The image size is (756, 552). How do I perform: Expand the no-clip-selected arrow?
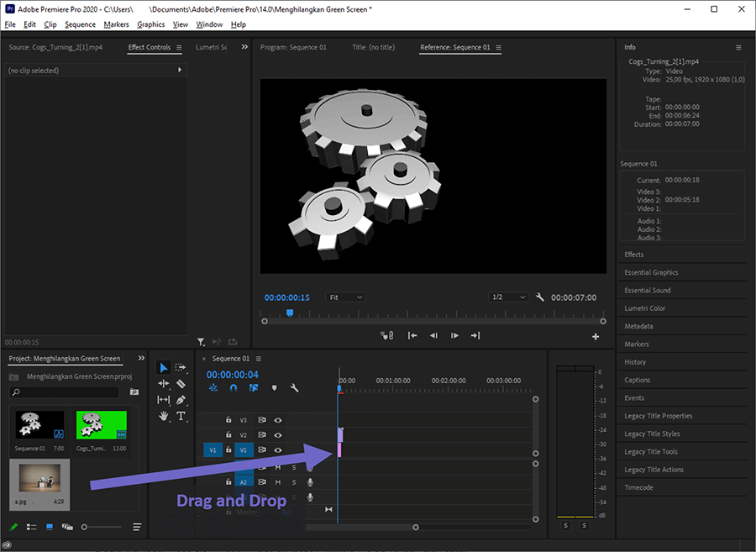pos(180,70)
